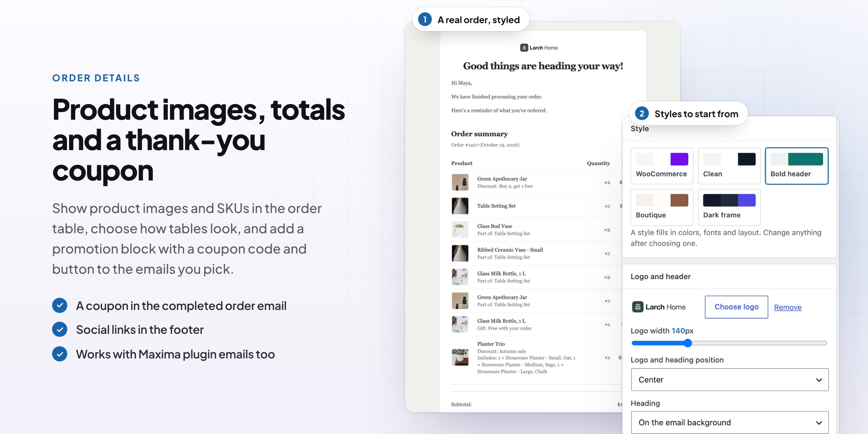
Task: Click the purple WooCommerce color swatch
Action: click(x=679, y=159)
